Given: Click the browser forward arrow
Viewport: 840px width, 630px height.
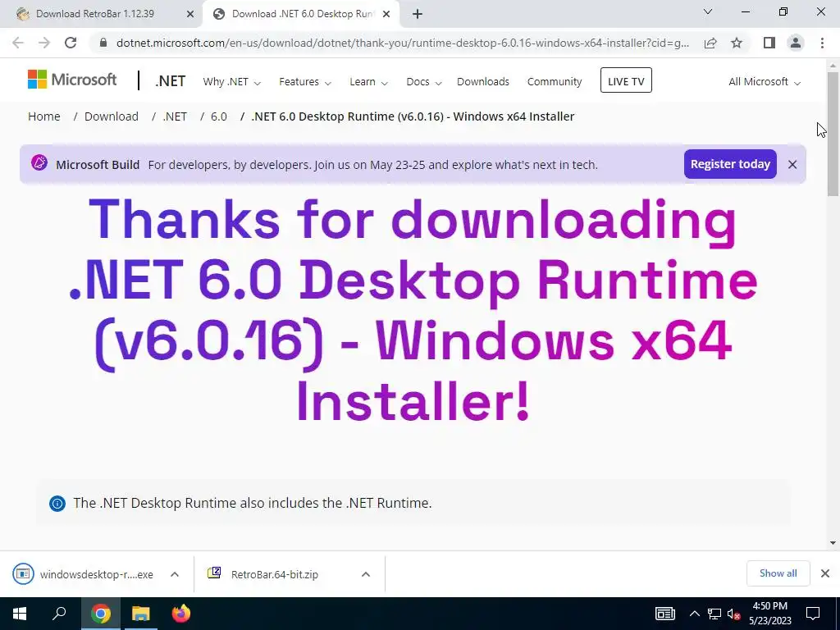Looking at the screenshot, I should click(44, 43).
